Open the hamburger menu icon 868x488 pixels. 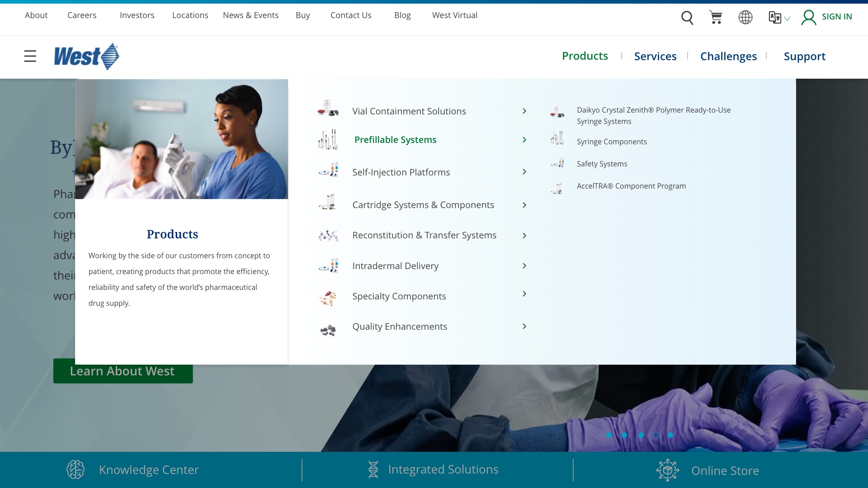click(x=30, y=56)
